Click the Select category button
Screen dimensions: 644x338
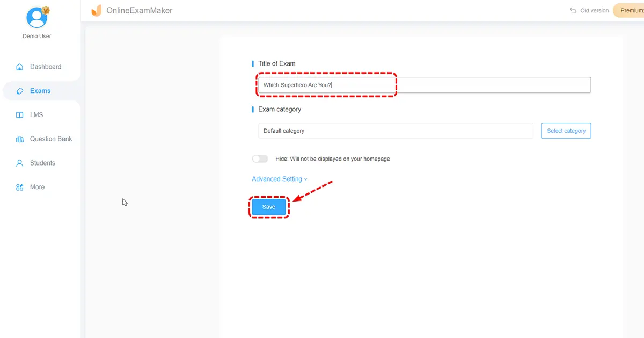coord(566,131)
